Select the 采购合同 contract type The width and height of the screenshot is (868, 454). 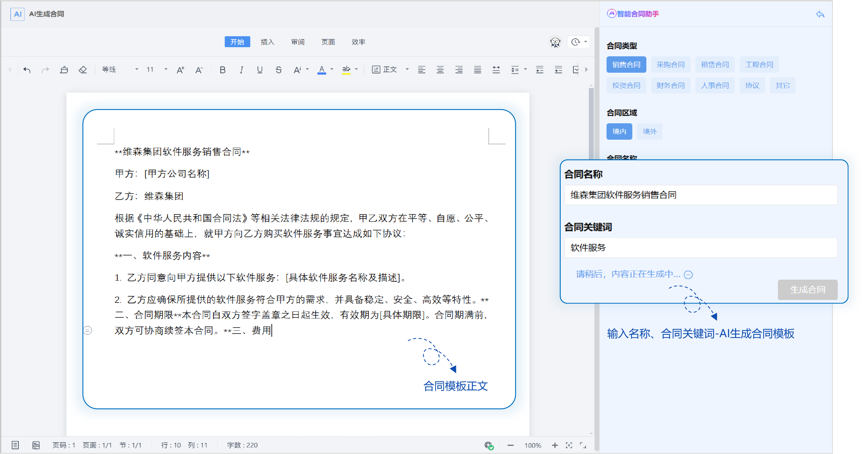click(x=670, y=64)
